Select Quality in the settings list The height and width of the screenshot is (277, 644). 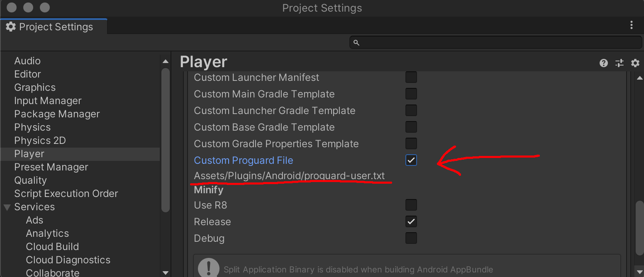[x=30, y=180]
